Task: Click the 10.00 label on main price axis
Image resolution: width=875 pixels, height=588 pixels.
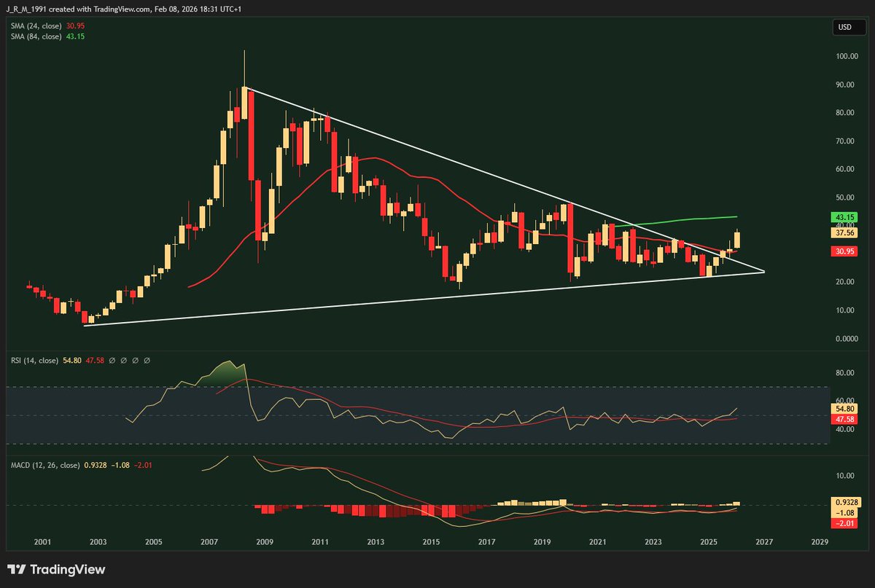Action: (x=845, y=311)
